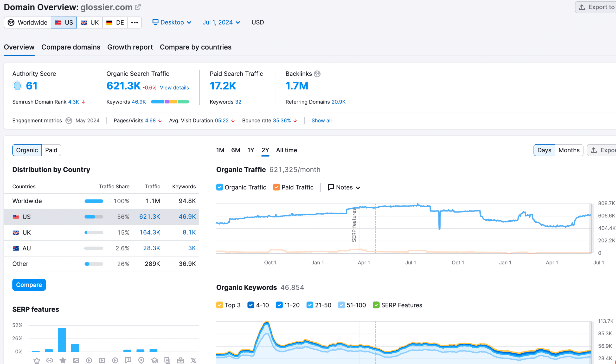Open the Desktop device dropdown

point(172,22)
